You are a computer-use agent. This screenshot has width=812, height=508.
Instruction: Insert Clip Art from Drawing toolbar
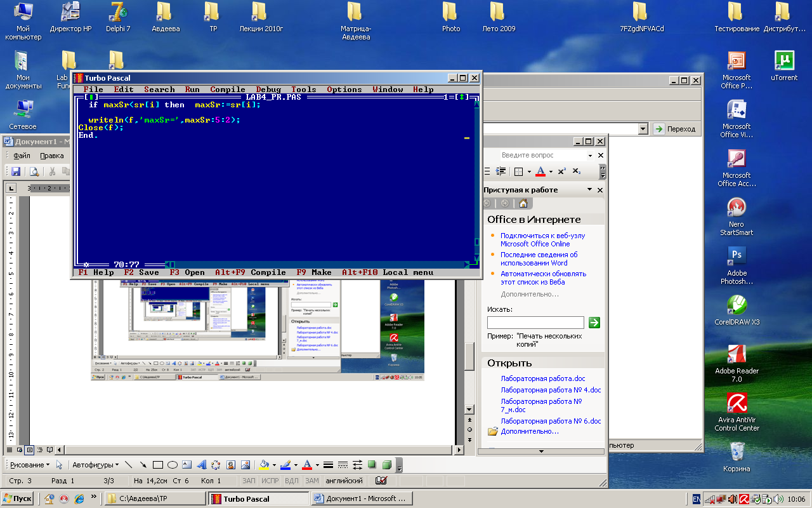[231, 465]
